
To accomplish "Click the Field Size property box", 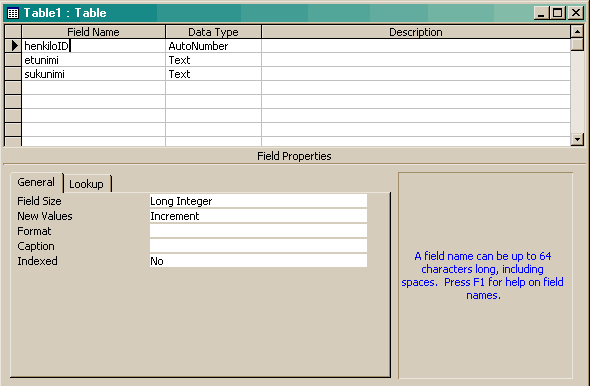I will pyautogui.click(x=258, y=201).
